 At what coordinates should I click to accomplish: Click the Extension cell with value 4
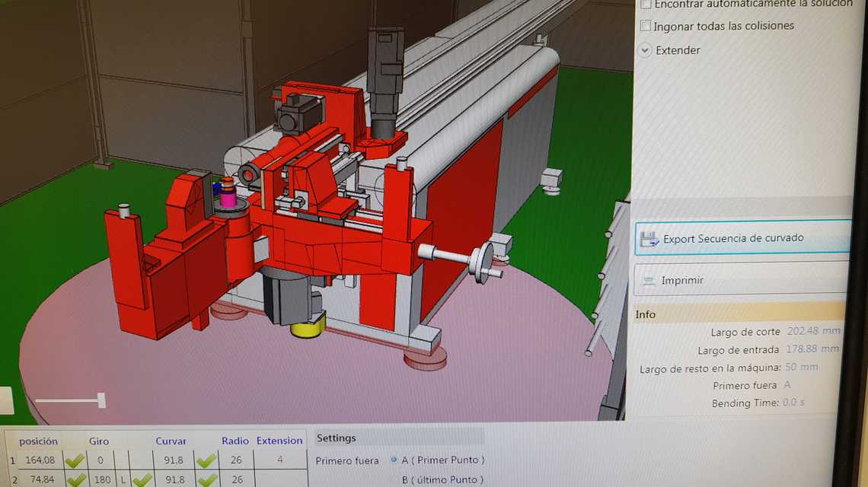[x=279, y=460]
